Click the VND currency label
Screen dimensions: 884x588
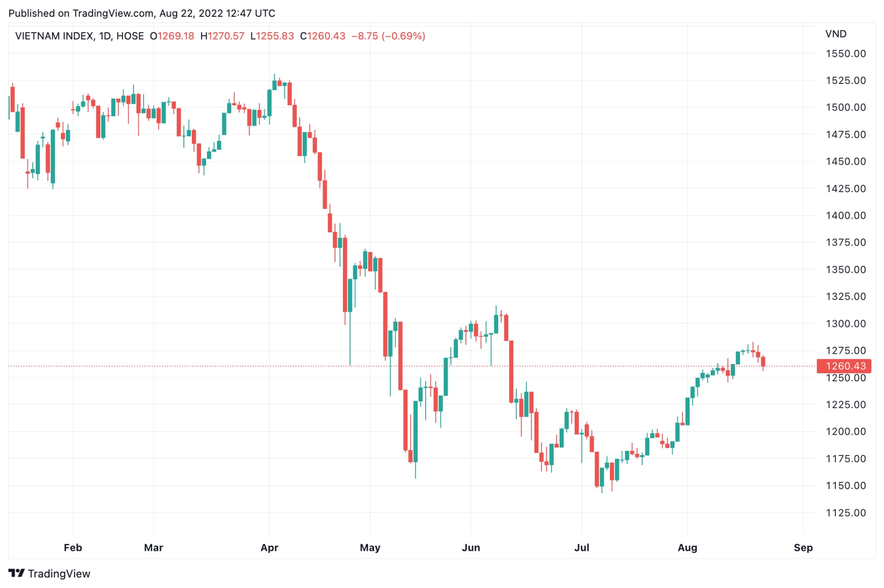click(836, 34)
